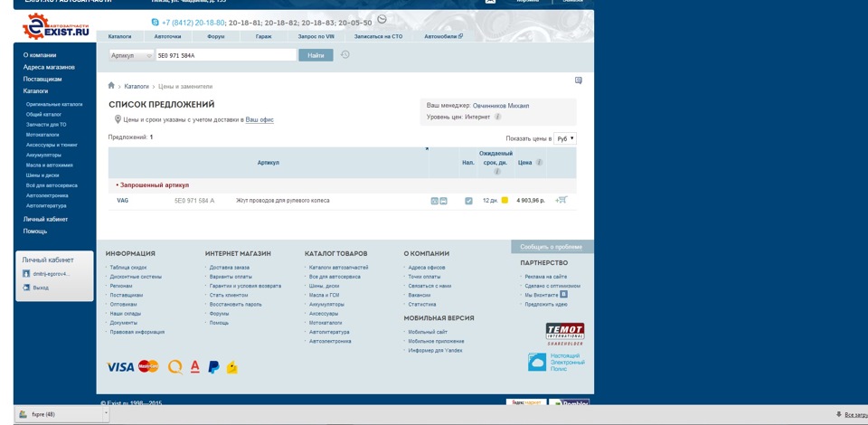The image size is (868, 425).
Task: Click the phone number +7 (8412) 20-18-80
Action: tap(193, 23)
